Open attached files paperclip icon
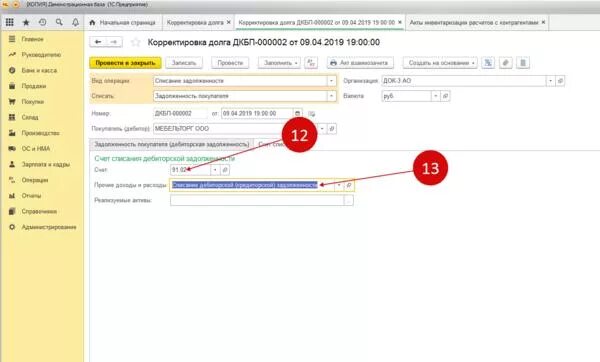 point(505,63)
